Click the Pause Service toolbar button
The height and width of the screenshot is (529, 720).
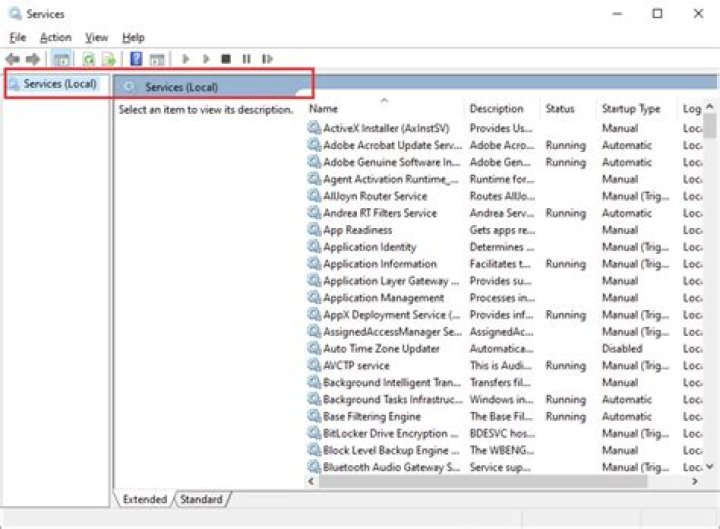click(x=246, y=60)
